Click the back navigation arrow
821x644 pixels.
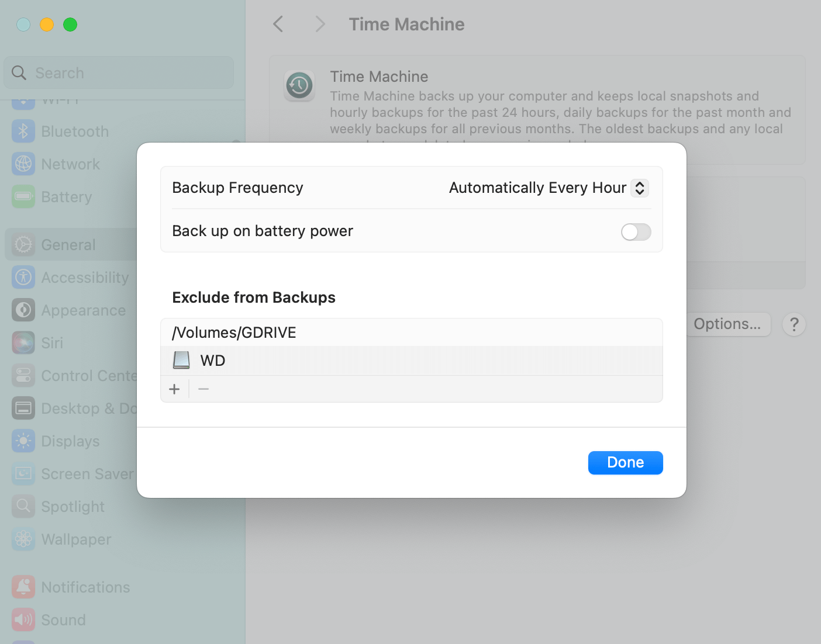(x=278, y=24)
